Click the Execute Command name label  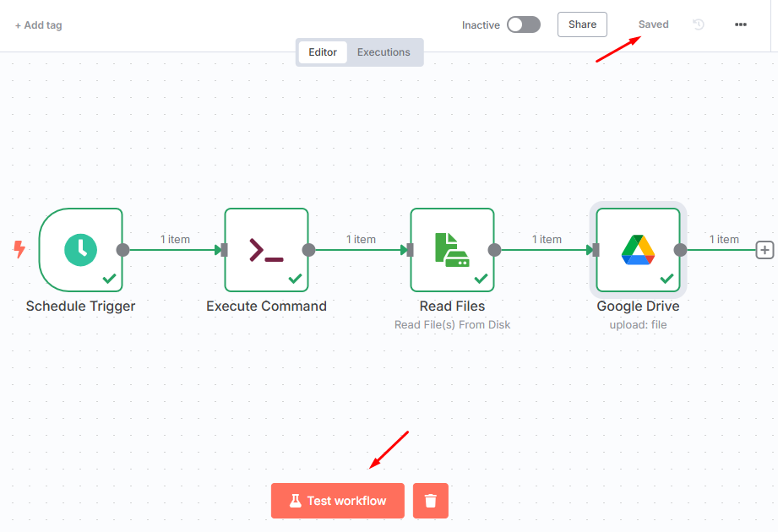(x=266, y=306)
